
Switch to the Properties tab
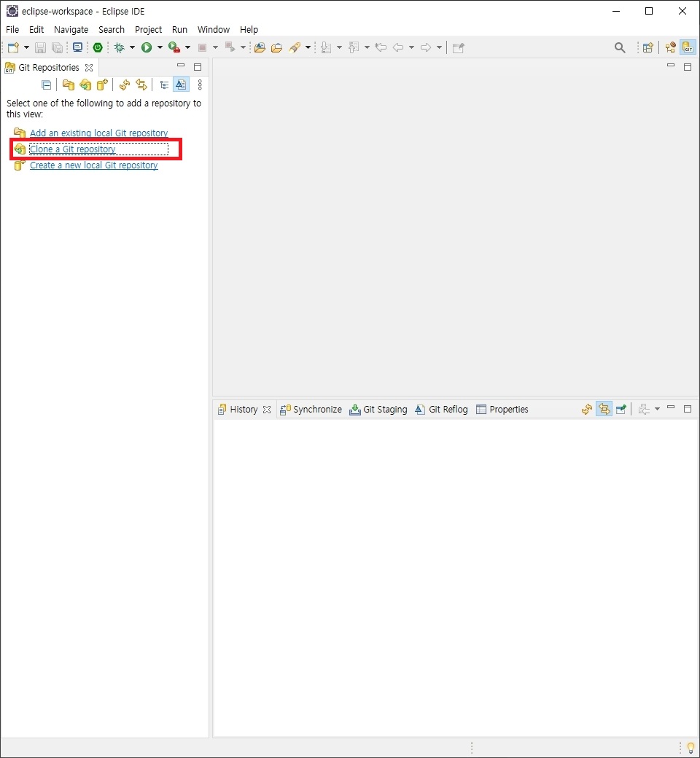[x=502, y=410]
